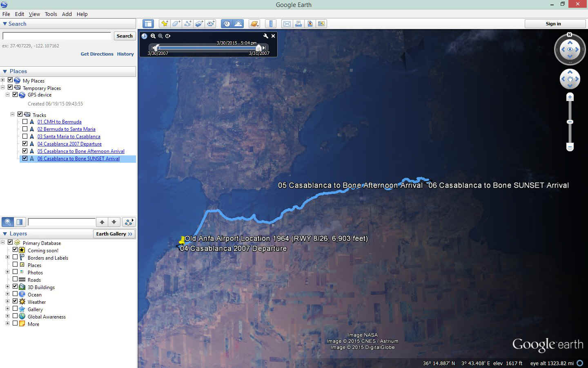Click the places search magnifier icon
This screenshot has height=368, width=588.
(8, 222)
